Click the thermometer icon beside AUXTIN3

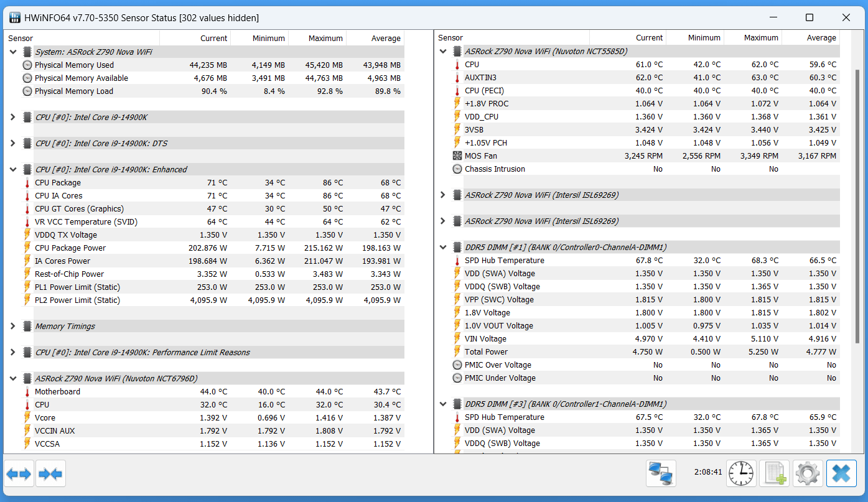(x=457, y=78)
